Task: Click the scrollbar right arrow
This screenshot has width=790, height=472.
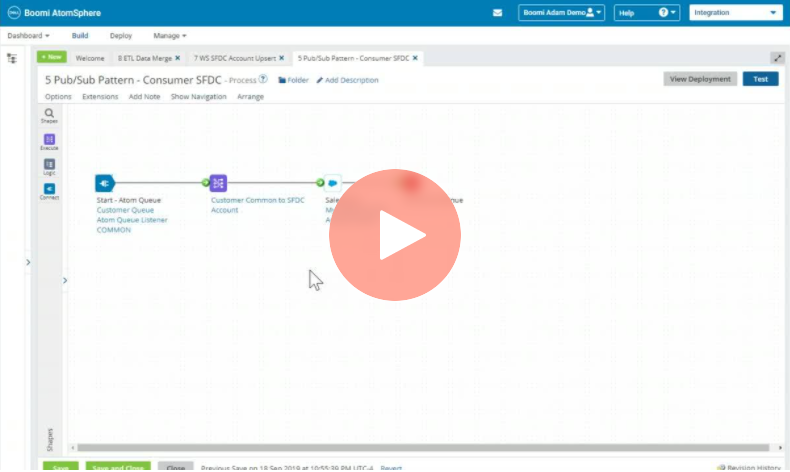Action: click(x=780, y=447)
